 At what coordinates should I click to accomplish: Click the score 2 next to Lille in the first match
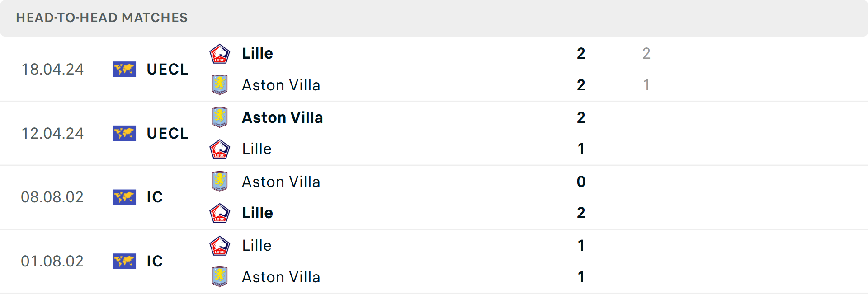point(580,53)
